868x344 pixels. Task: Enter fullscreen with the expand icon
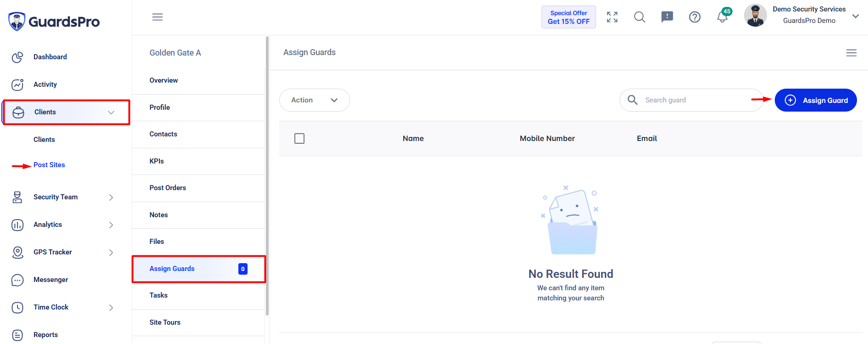(612, 17)
